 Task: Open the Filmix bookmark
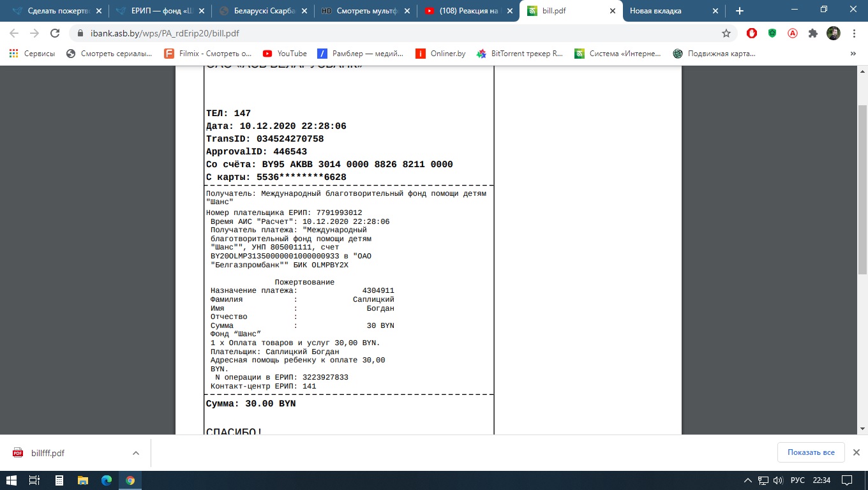tap(208, 54)
